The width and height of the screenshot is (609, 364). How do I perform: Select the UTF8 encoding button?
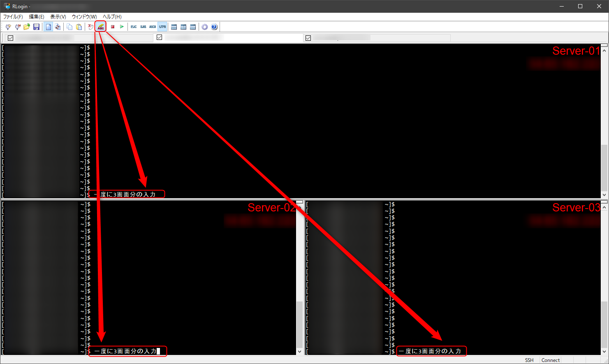[162, 27]
